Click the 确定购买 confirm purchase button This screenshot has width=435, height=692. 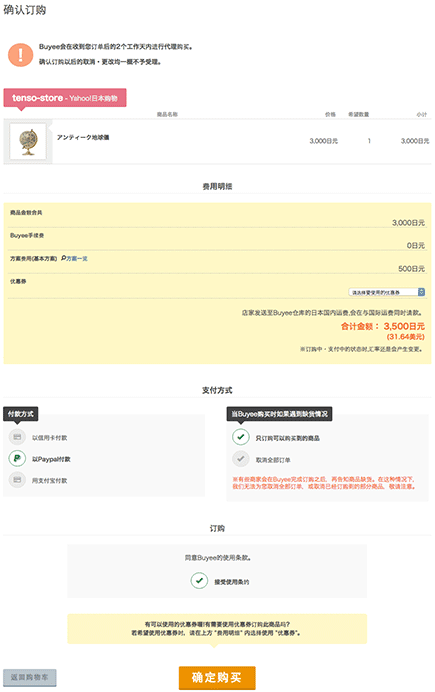click(x=217, y=677)
